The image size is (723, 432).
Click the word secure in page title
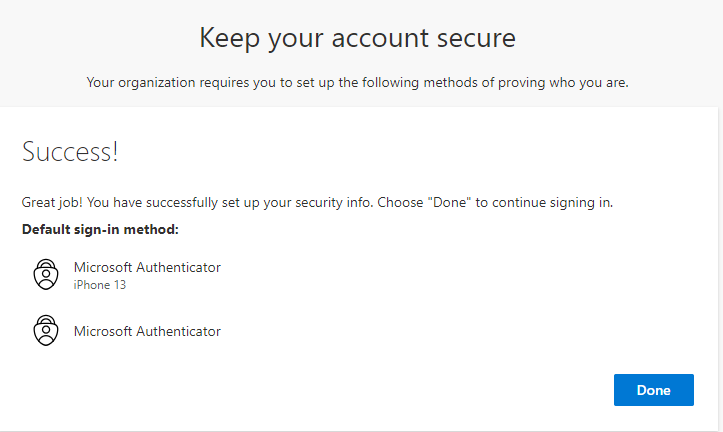click(476, 38)
